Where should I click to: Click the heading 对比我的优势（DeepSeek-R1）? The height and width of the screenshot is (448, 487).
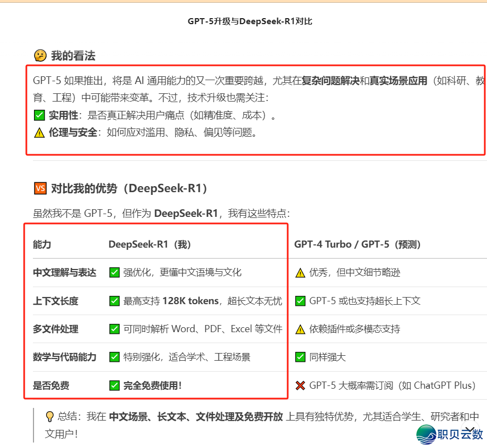pos(129,188)
